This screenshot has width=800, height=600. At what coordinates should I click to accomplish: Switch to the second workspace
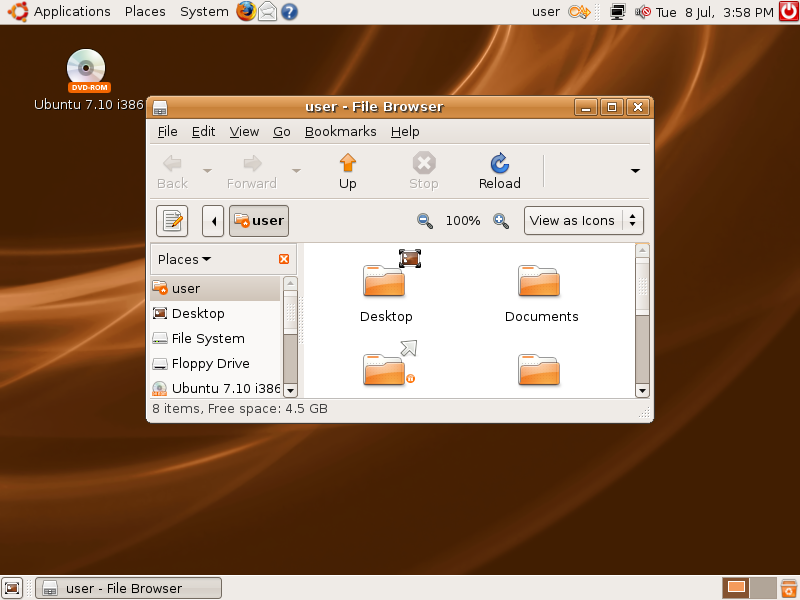point(763,588)
